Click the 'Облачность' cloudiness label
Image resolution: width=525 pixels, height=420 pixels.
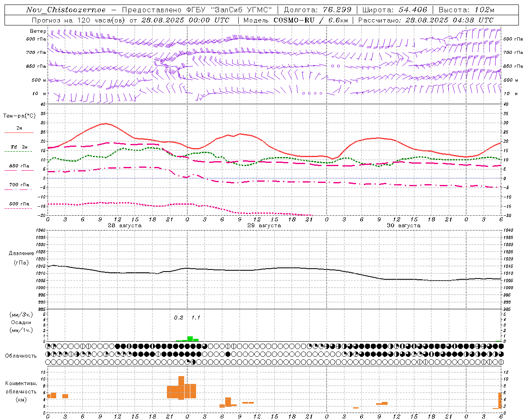[21, 356]
